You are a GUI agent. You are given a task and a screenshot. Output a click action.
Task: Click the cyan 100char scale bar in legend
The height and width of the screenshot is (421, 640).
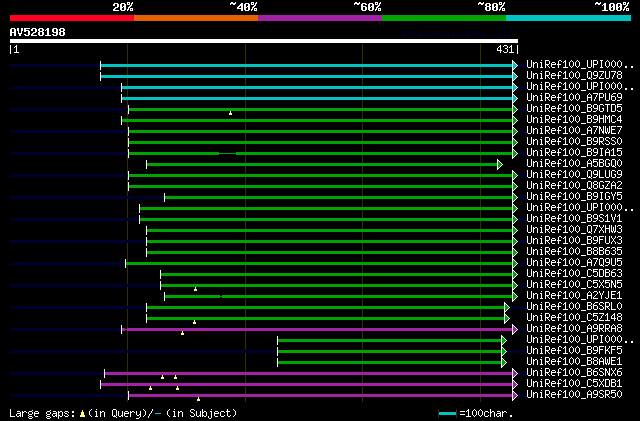(x=447, y=414)
